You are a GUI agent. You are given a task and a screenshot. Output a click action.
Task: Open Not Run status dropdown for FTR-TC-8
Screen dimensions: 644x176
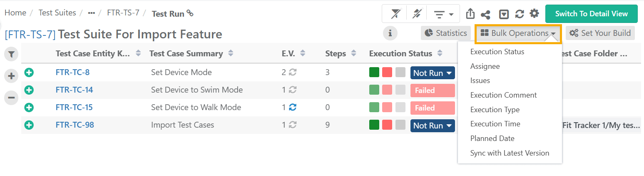coord(433,73)
